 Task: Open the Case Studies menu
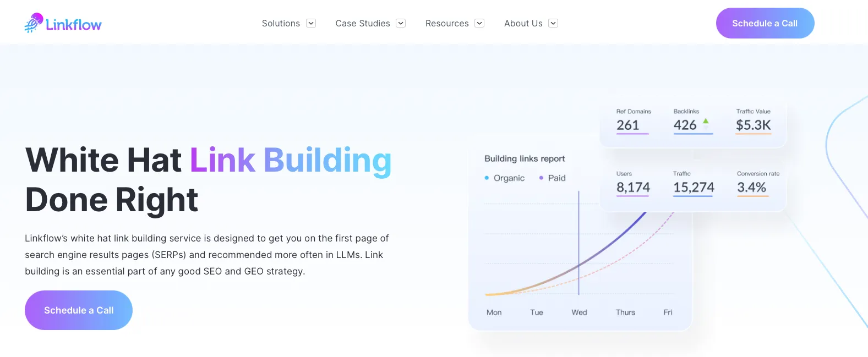(x=363, y=23)
